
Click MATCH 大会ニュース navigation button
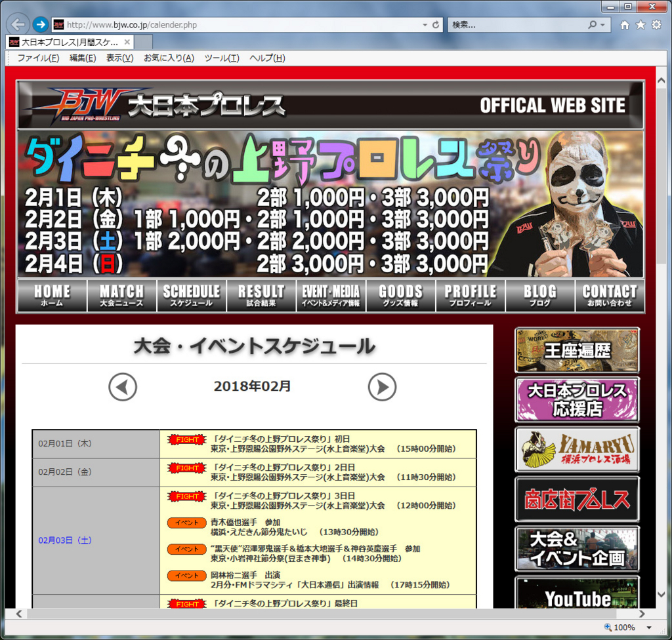pyautogui.click(x=121, y=296)
